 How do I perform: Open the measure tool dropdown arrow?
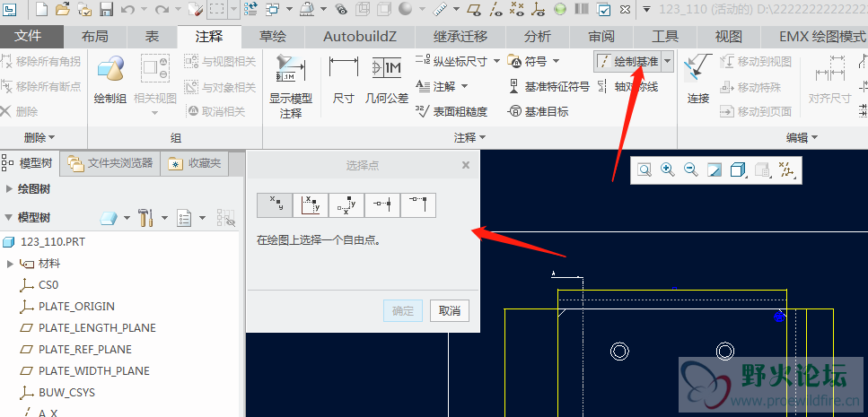pyautogui.click(x=456, y=9)
